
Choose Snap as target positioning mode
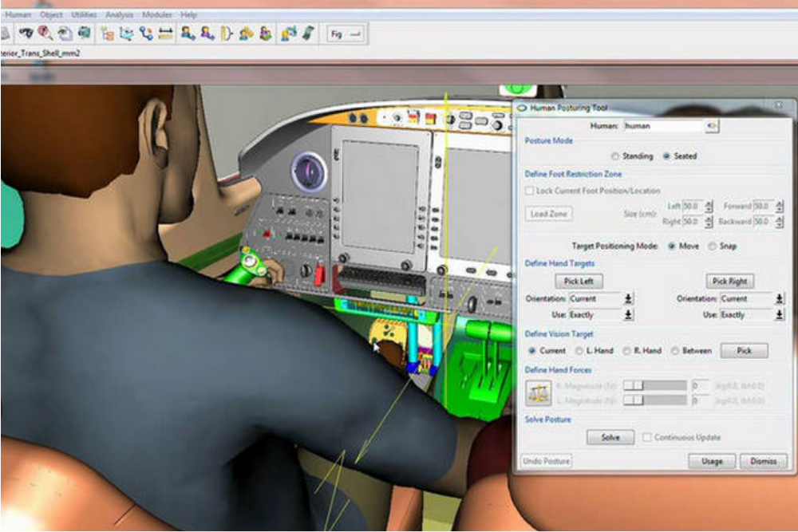tap(712, 246)
